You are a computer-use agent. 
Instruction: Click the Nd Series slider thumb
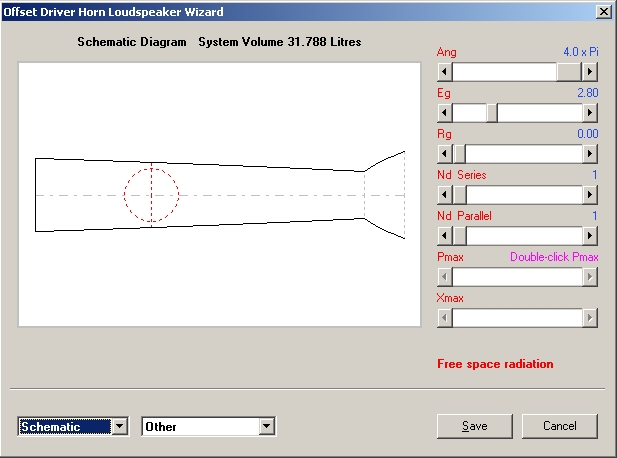point(459,195)
